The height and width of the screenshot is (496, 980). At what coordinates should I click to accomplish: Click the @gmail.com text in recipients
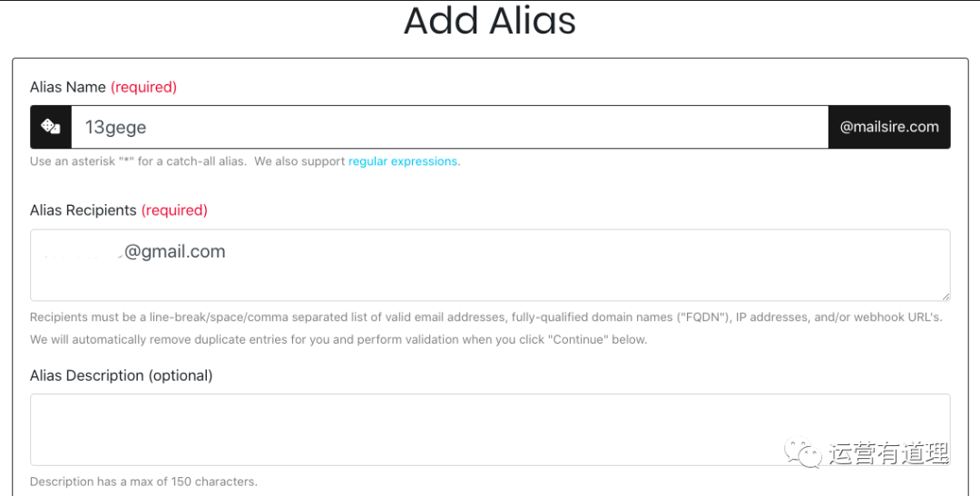pyautogui.click(x=175, y=252)
